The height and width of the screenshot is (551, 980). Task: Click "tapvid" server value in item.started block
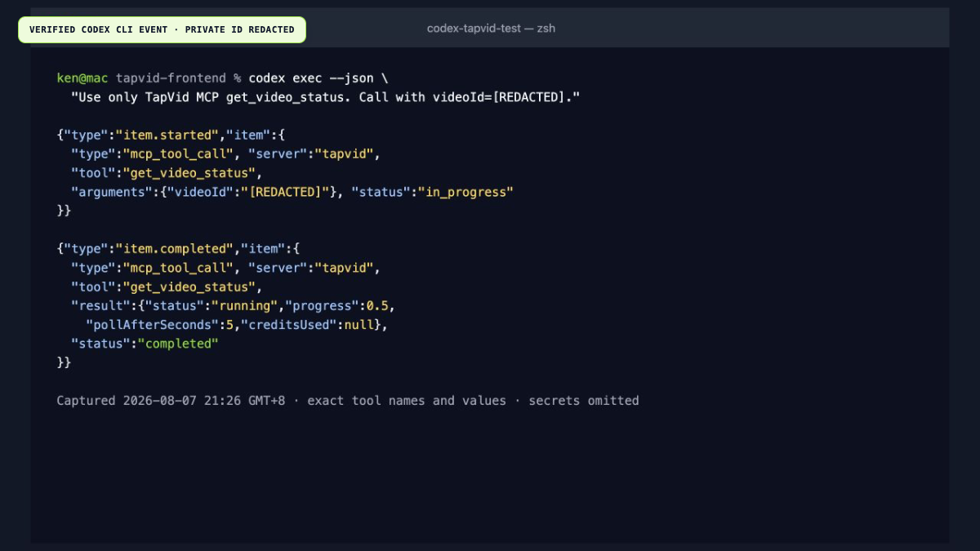coord(344,153)
